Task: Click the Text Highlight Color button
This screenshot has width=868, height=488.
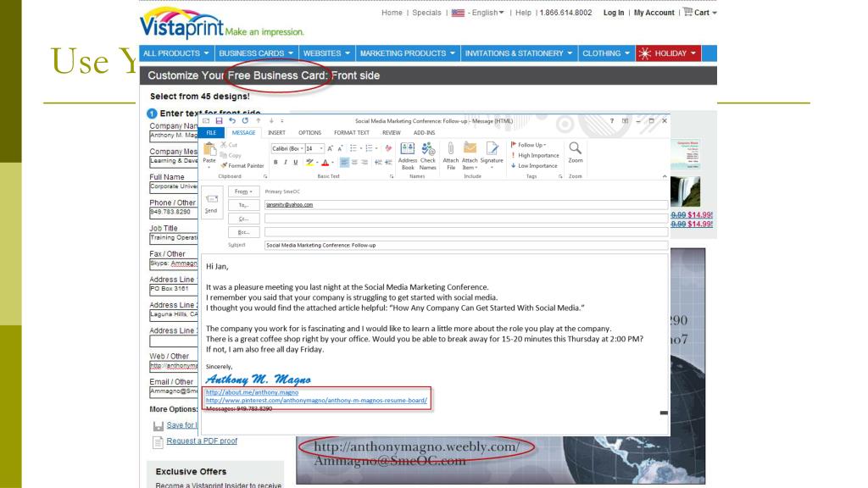Action: 309,162
